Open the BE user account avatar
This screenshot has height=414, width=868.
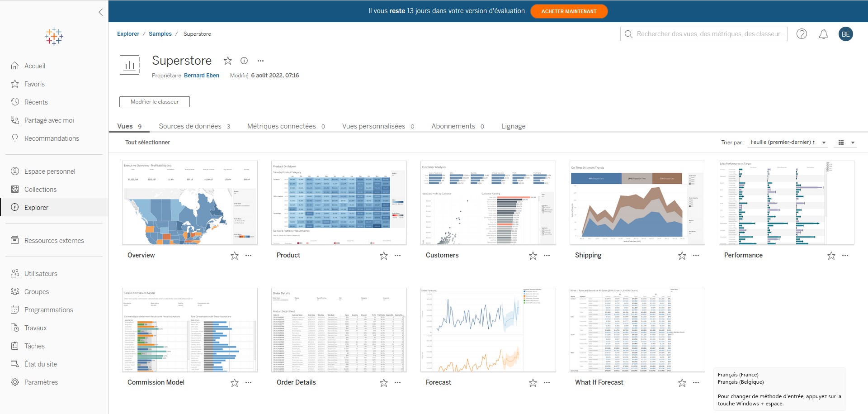(845, 34)
